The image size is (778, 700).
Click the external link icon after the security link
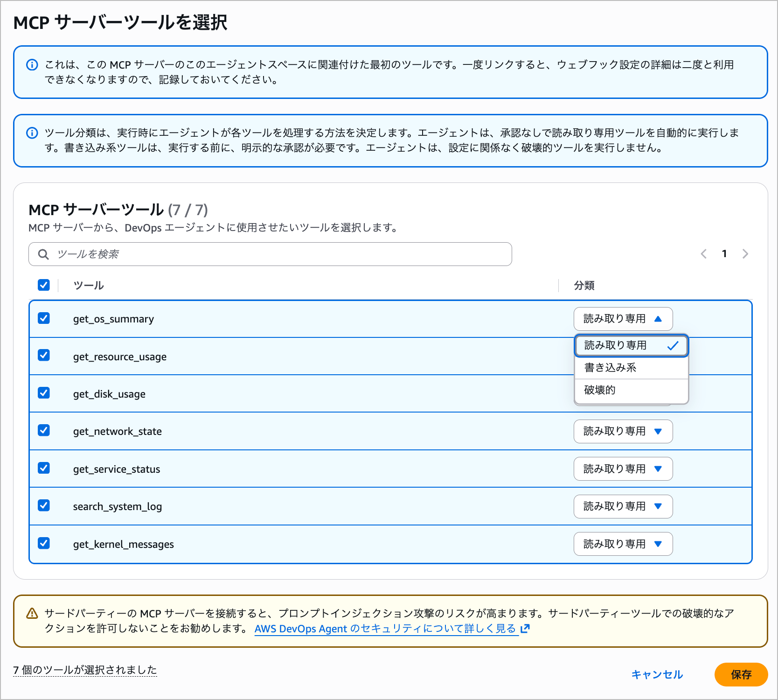point(525,629)
